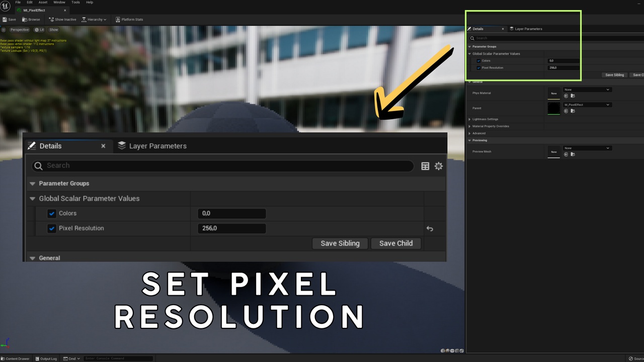
Task: Click the Pixel Resolution 256.0 field in enlarged panel
Action: tap(232, 228)
